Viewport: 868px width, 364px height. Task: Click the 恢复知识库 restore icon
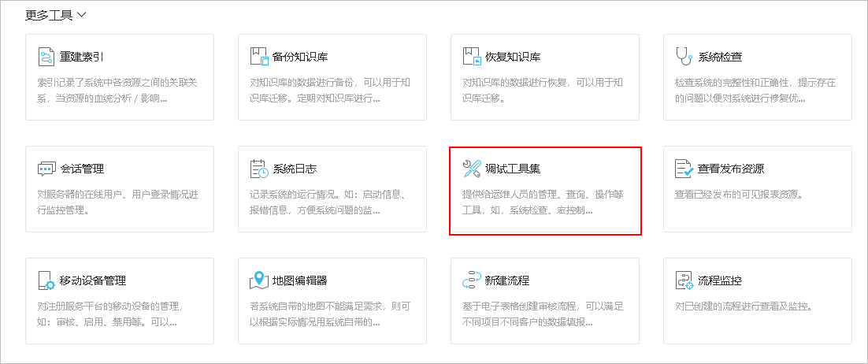pyautogui.click(x=472, y=57)
